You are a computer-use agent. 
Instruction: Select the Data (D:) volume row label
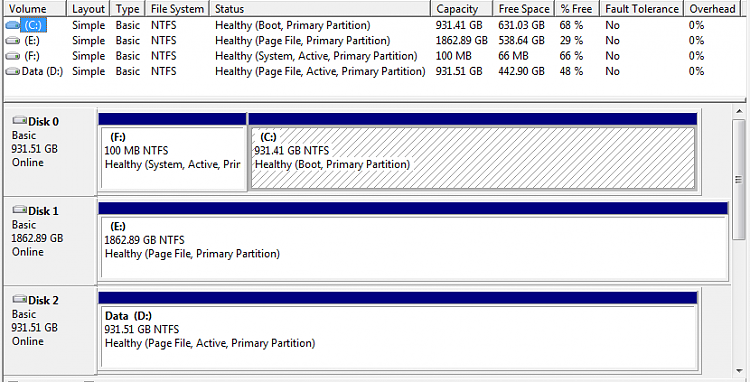[x=43, y=71]
